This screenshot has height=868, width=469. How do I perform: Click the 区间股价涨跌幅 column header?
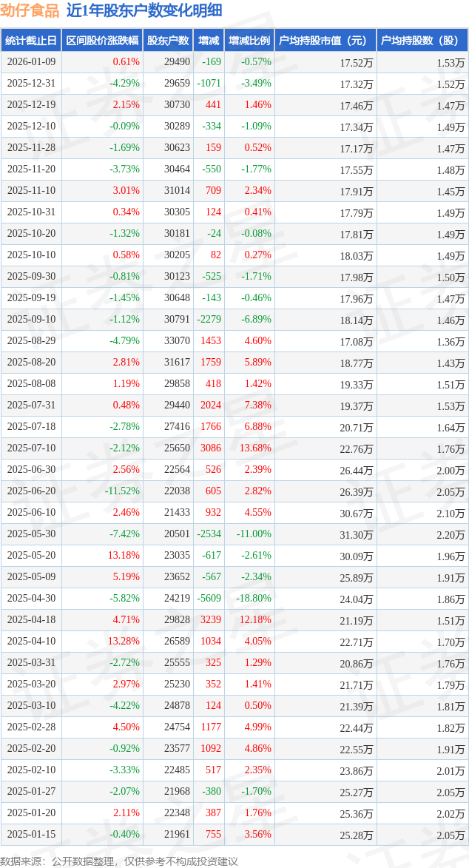tap(102, 41)
